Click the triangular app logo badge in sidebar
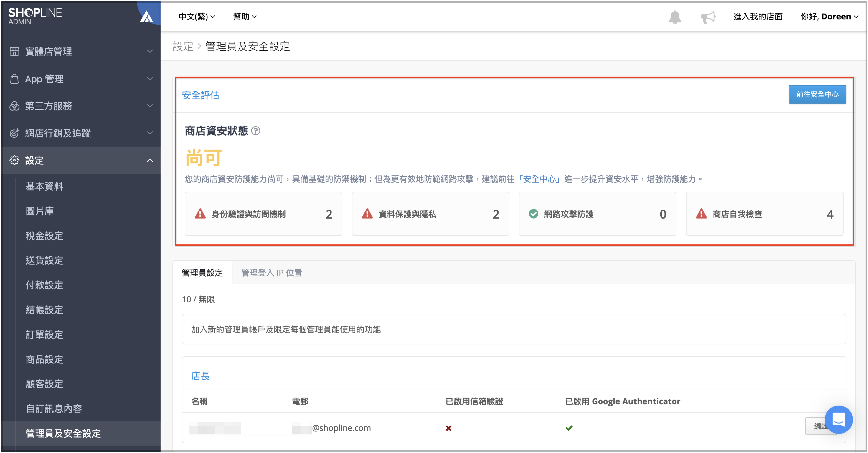 tap(146, 16)
